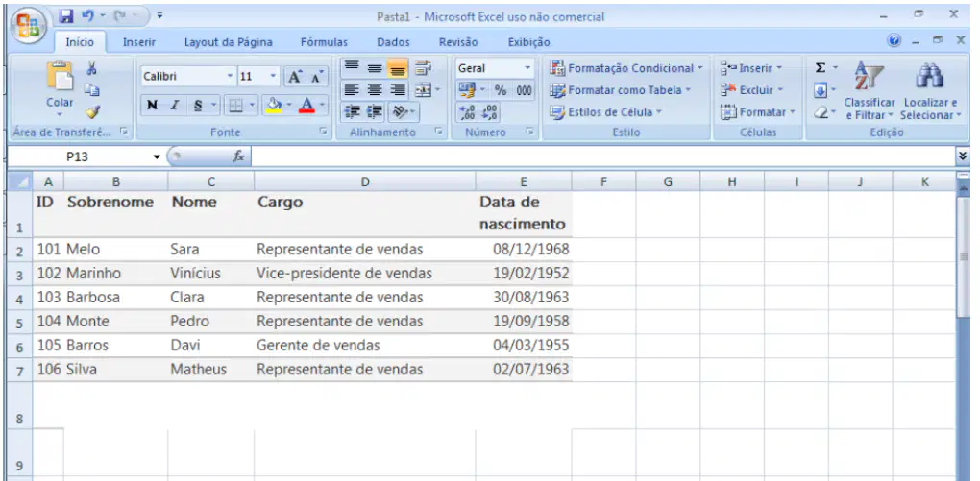Increase font size with the large A
Viewport: 980px width, 481px height.
click(x=294, y=77)
